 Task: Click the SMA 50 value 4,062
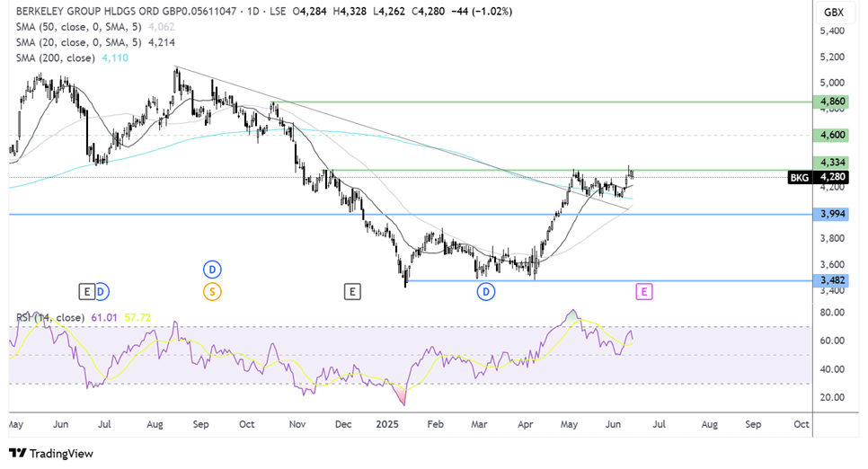(162, 27)
